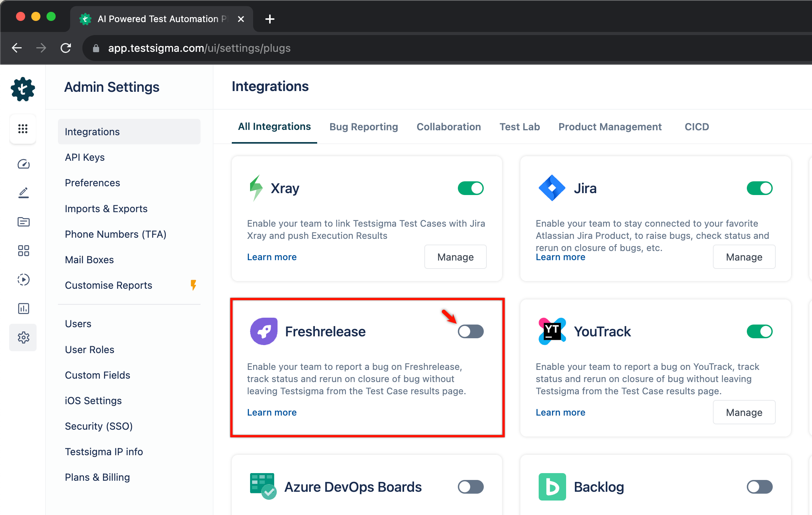
Task: Select the CICD tab
Action: 696,127
